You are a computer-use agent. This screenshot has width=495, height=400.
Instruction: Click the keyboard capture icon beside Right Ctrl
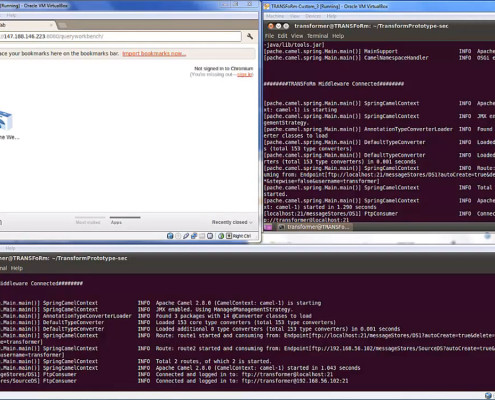point(229,236)
